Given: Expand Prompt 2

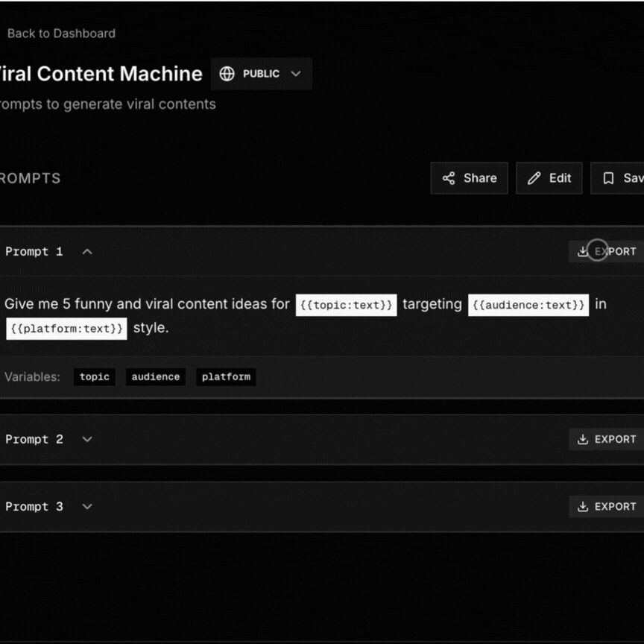Looking at the screenshot, I should (x=86, y=440).
